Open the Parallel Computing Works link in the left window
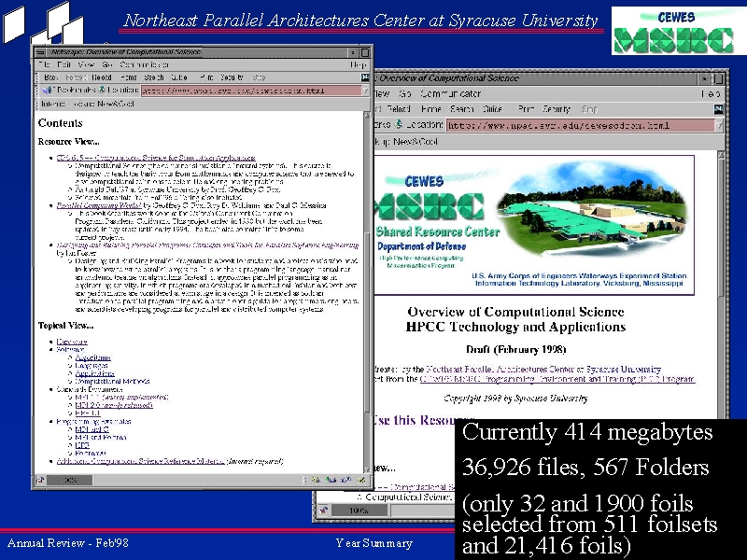The width and height of the screenshot is (747, 560). [x=99, y=205]
